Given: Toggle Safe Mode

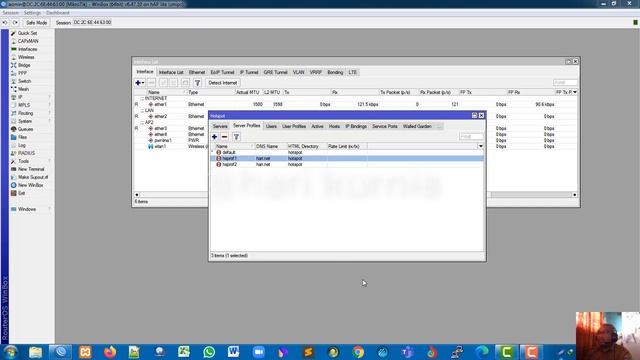Looking at the screenshot, I should coord(36,22).
